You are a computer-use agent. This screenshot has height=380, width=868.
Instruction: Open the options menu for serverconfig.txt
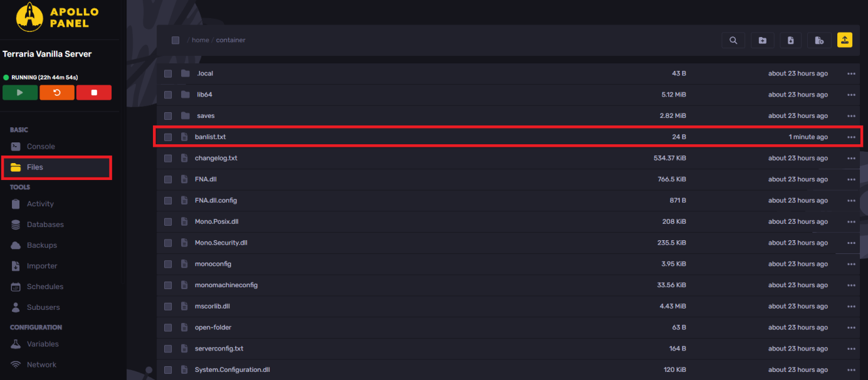pyautogui.click(x=850, y=349)
